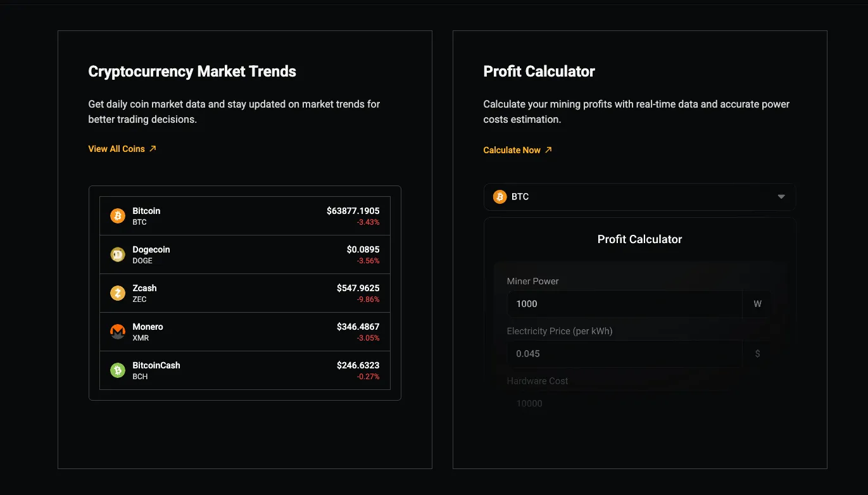Focus the Electricity Price input field

(x=624, y=354)
